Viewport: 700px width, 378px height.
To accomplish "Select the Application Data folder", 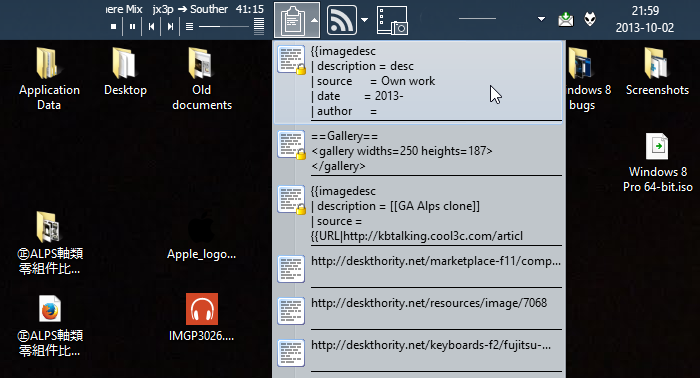I will tap(49, 79).
